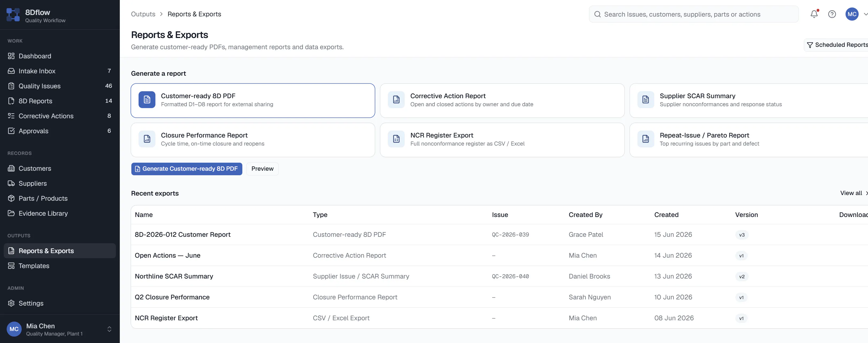The width and height of the screenshot is (868, 343).
Task: Open Dashboard from sidebar
Action: pyautogui.click(x=60, y=56)
